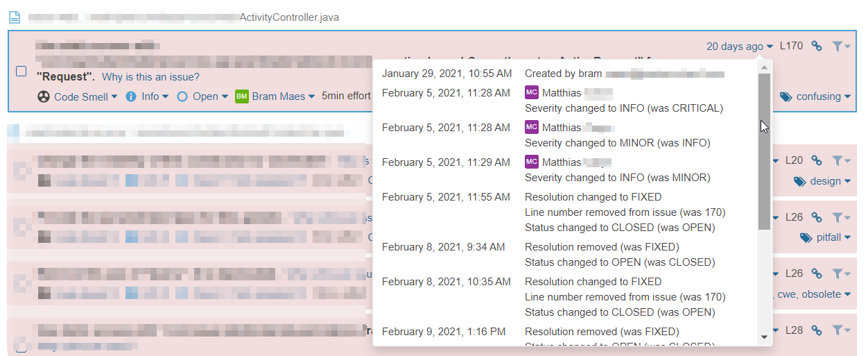The height and width of the screenshot is (356, 868).
Task: Toggle the "20 days ago" changelog dropdown
Action: pyautogui.click(x=740, y=46)
